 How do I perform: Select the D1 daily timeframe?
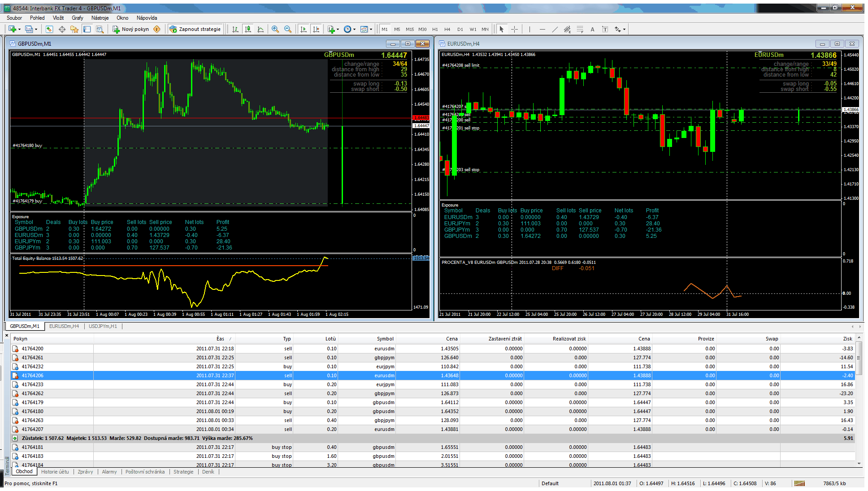pyautogui.click(x=460, y=29)
